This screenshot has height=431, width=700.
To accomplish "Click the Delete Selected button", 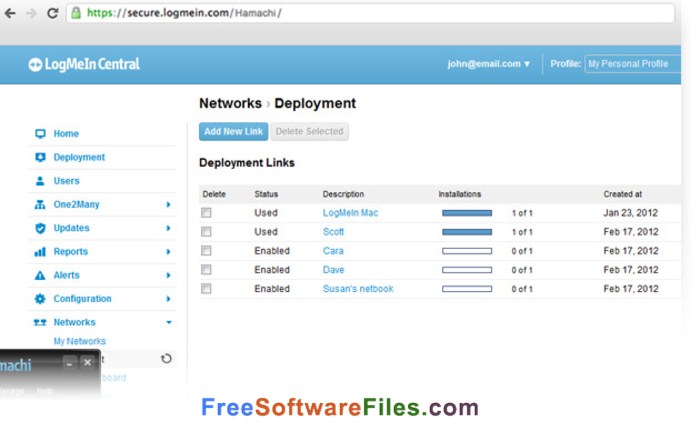I will (309, 132).
